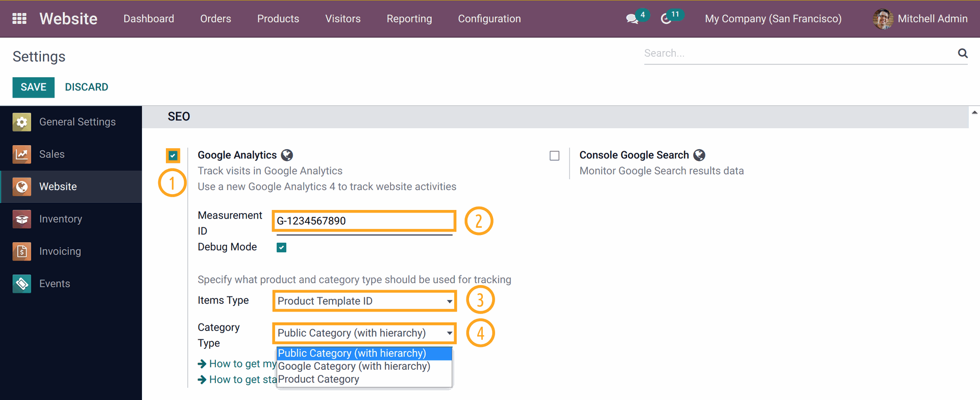Choose Google Category (with hierarchy) option
The width and height of the screenshot is (980, 400).
click(x=364, y=366)
